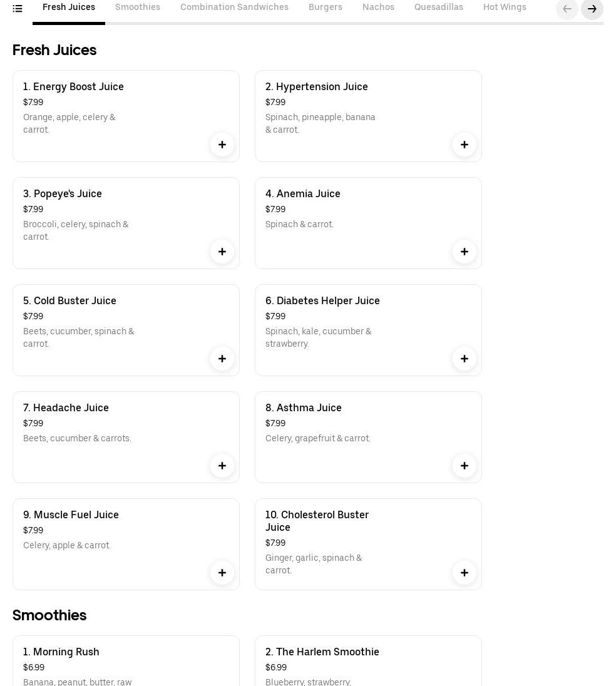The image size is (616, 686).
Task: View The Harlem Smoothie details
Action: pos(322,652)
